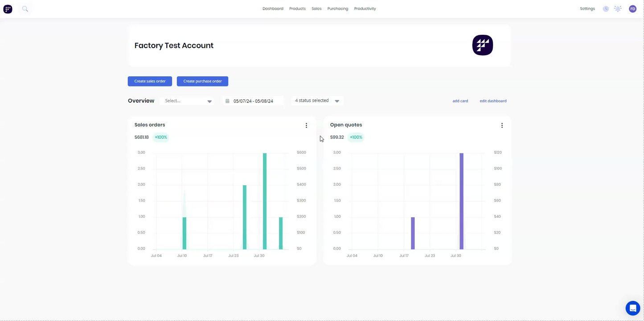Click the short purple bar near Jul 17
The height and width of the screenshot is (321, 644).
413,233
